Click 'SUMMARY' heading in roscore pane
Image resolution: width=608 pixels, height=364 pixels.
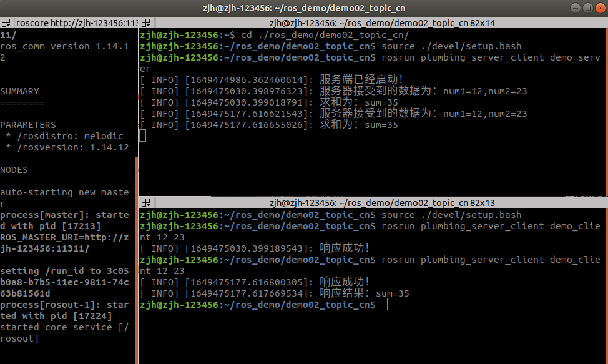20,92
